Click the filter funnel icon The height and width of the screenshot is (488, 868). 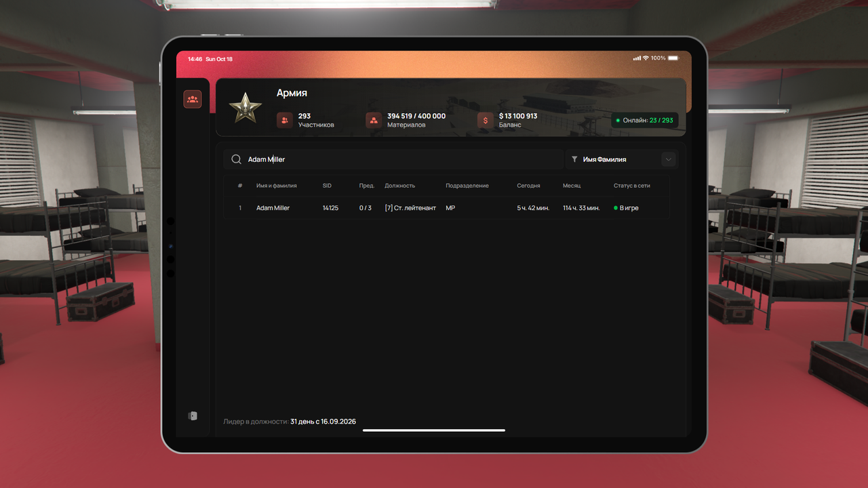574,159
